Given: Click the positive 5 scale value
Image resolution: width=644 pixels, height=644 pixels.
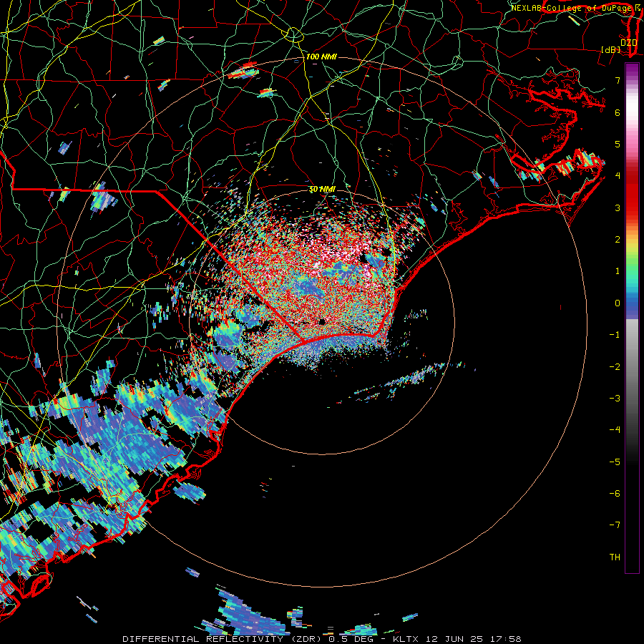Looking at the screenshot, I should tap(618, 144).
